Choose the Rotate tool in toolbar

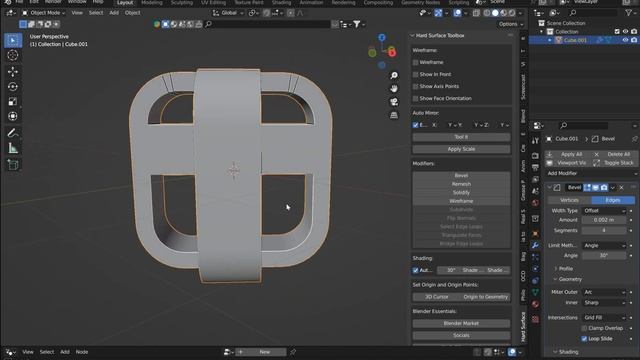click(13, 87)
